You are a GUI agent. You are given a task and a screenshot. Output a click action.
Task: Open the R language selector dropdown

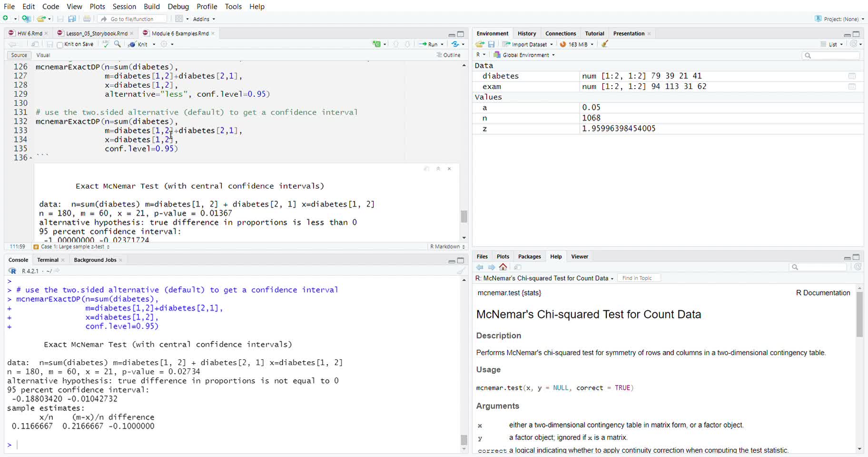coord(481,55)
